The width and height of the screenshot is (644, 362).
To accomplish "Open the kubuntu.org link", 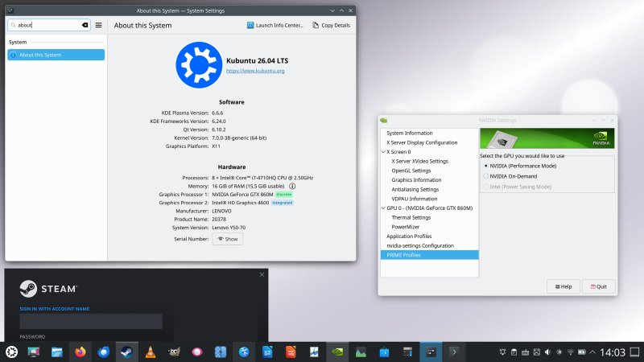I will click(255, 71).
